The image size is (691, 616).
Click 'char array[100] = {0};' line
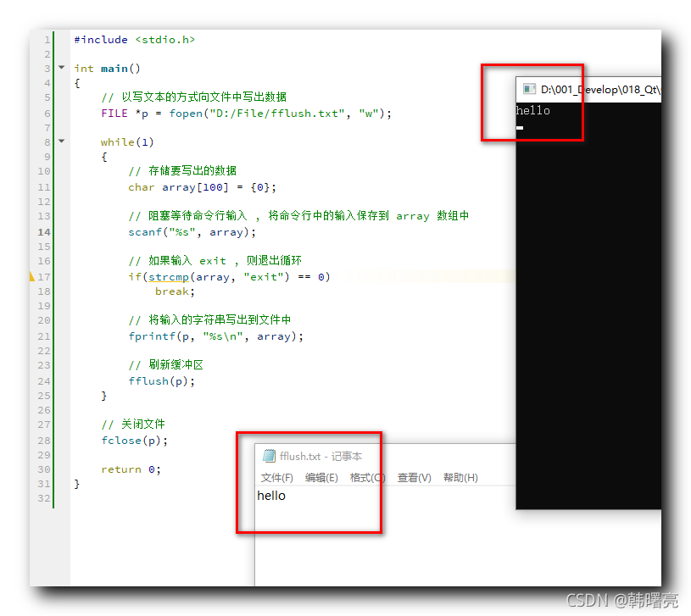point(203,187)
